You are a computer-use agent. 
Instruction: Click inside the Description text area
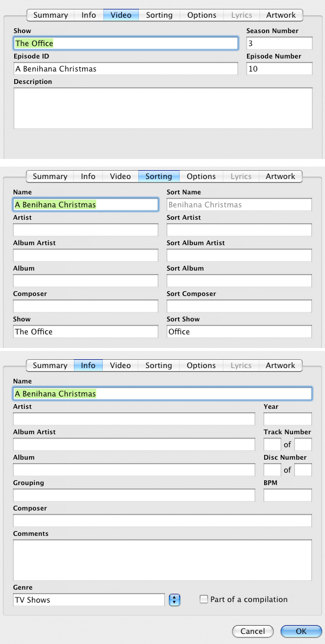(x=162, y=108)
